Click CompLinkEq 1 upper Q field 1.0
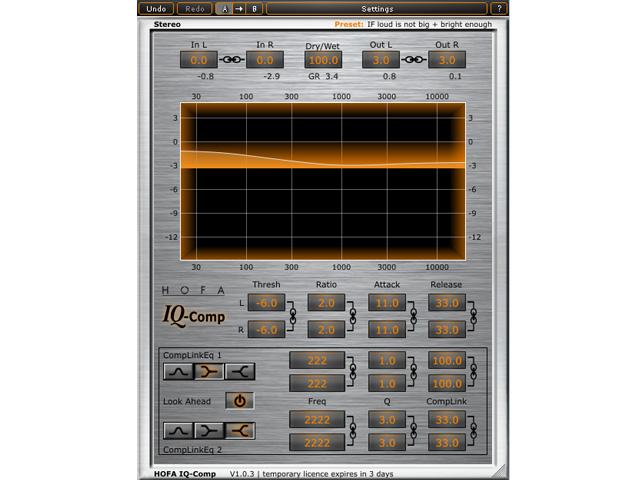Image resolution: width=640 pixels, height=480 pixels. [x=387, y=360]
